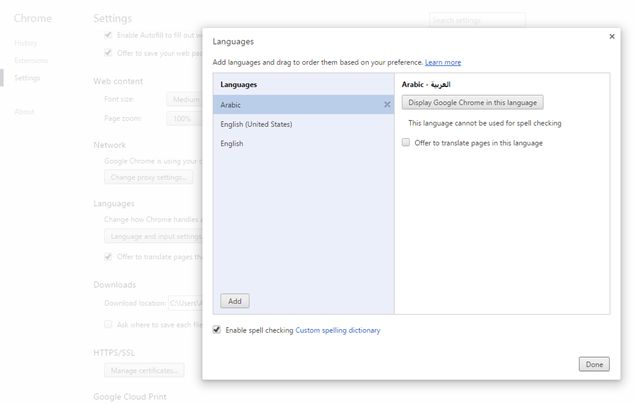Image resolution: width=636 pixels, height=403 pixels.
Task: Click the search settings field
Action: pos(477,20)
